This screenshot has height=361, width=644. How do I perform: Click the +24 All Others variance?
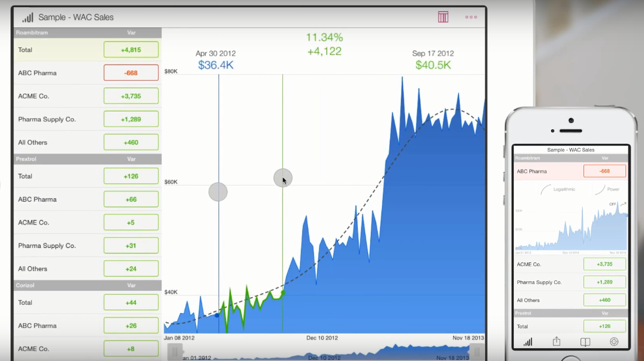click(131, 269)
